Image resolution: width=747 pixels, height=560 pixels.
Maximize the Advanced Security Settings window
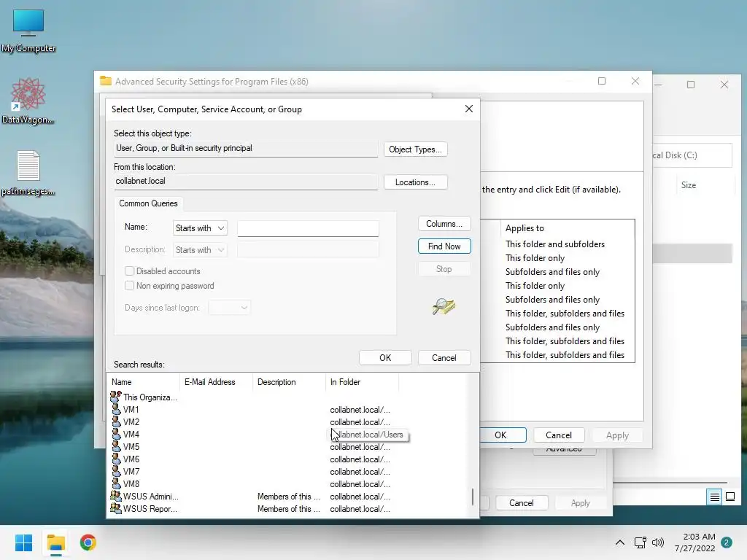click(x=602, y=81)
